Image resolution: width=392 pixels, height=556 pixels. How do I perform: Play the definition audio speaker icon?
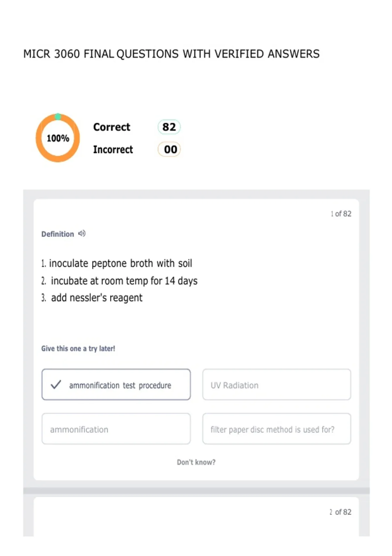click(82, 234)
